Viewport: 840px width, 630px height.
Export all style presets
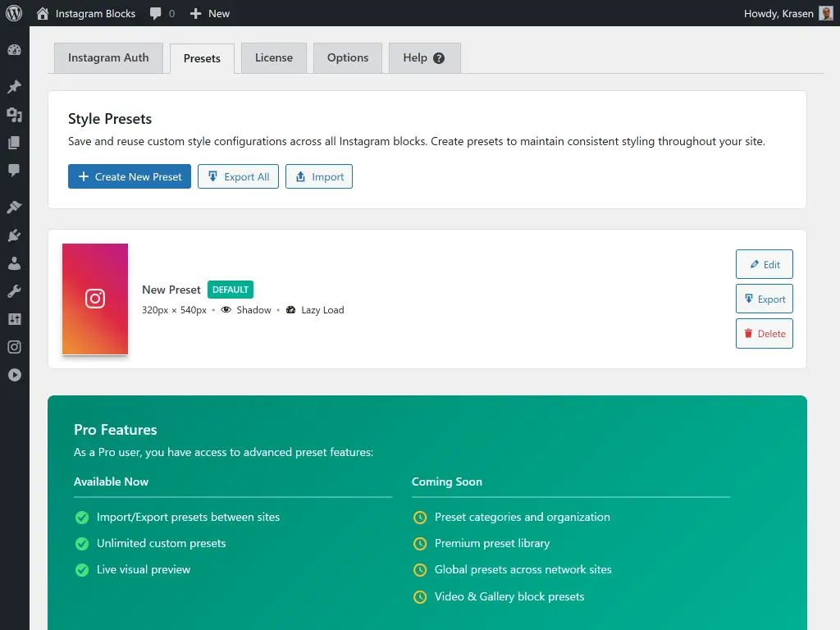point(238,176)
